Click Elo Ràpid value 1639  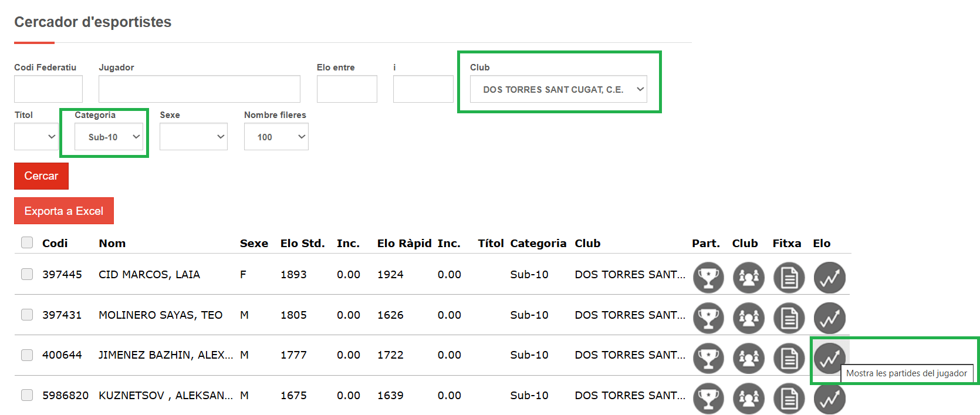pyautogui.click(x=390, y=395)
